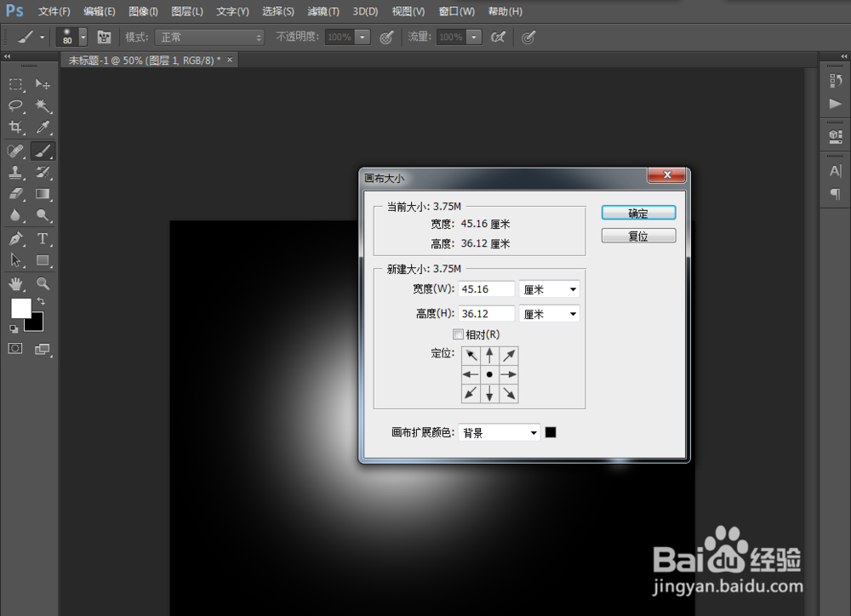Open the 文件(F) menu
This screenshot has width=851, height=616.
tap(54, 11)
